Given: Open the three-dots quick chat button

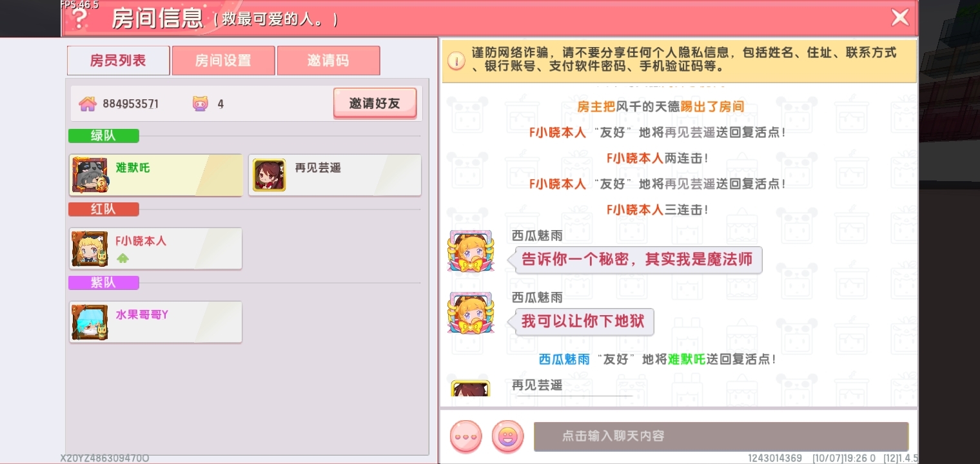Looking at the screenshot, I should click(x=465, y=436).
